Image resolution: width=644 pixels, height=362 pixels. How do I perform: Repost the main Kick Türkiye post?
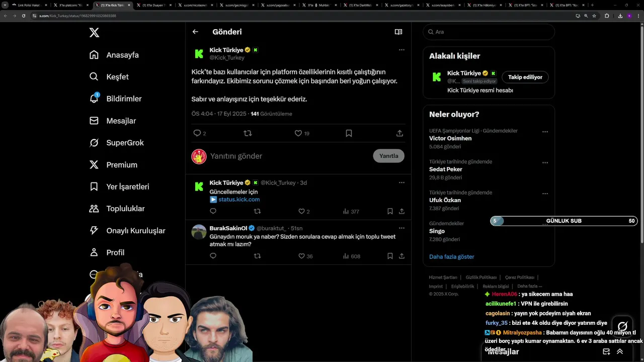(x=248, y=133)
